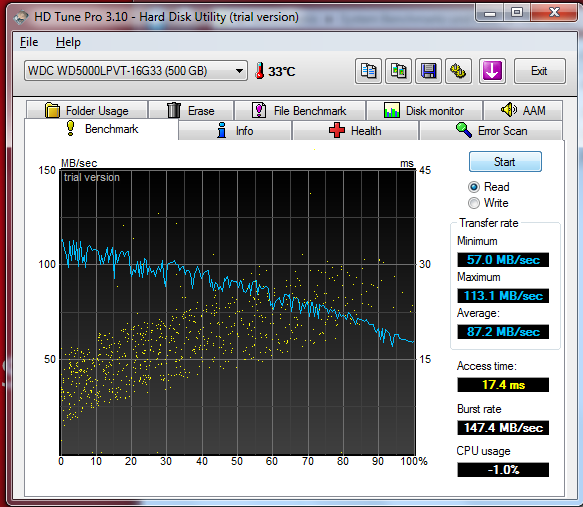Screen dimensions: 583x507
Task: Switch to the Error Scan tab
Action: 491,130
